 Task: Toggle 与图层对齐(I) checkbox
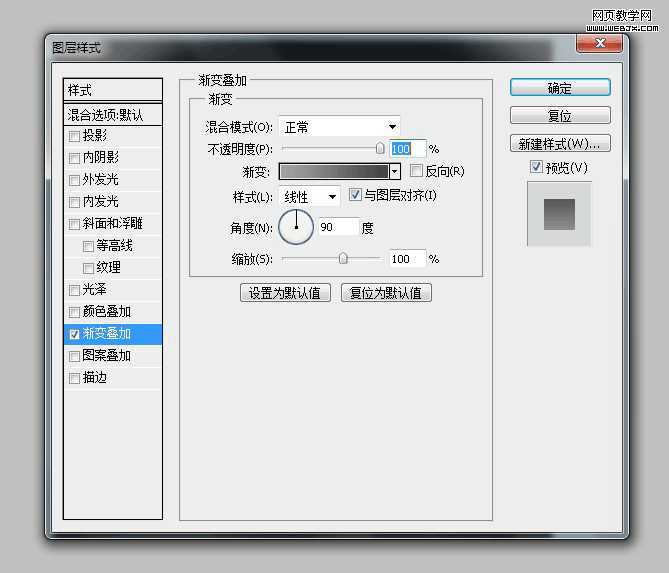[x=355, y=195]
